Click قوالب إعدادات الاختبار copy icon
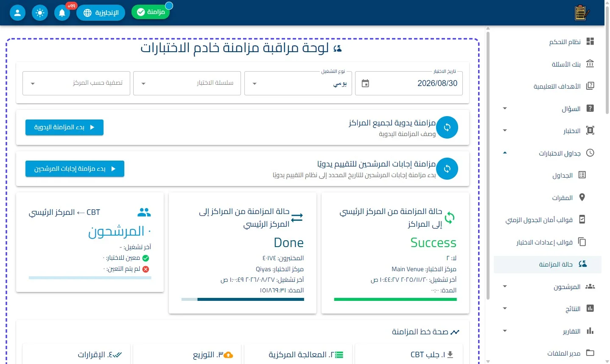Screen dimensions: 610x364 coord(582,242)
